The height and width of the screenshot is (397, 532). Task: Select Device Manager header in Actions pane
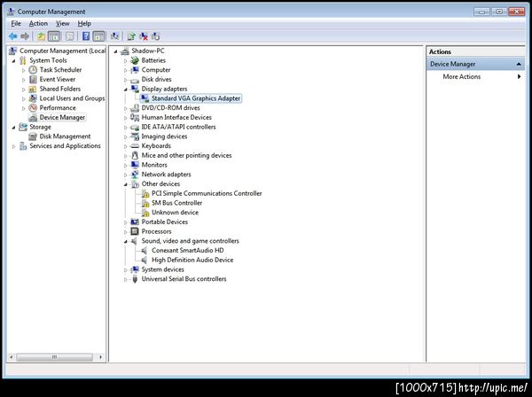pyautogui.click(x=475, y=64)
